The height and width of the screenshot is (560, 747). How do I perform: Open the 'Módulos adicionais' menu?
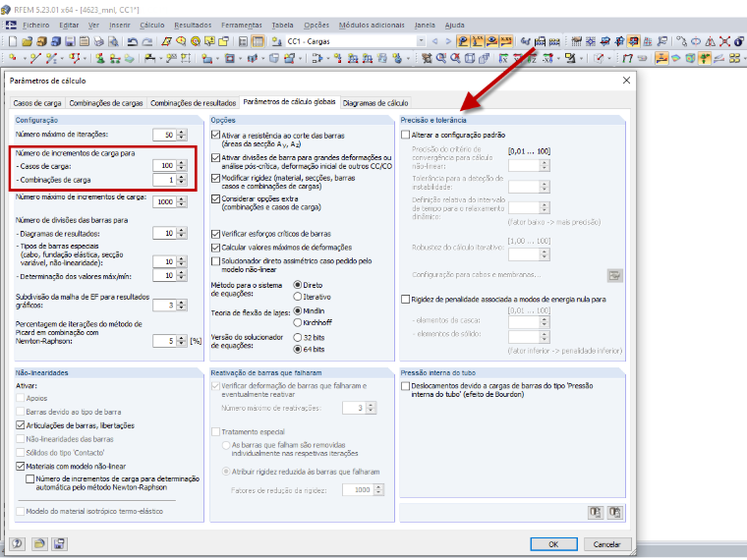pyautogui.click(x=372, y=26)
